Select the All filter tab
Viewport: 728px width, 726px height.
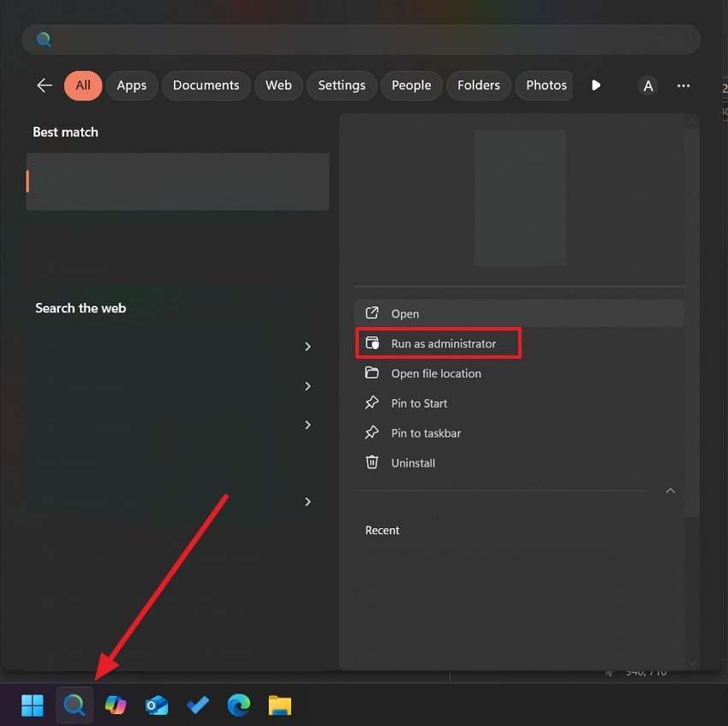pos(83,86)
